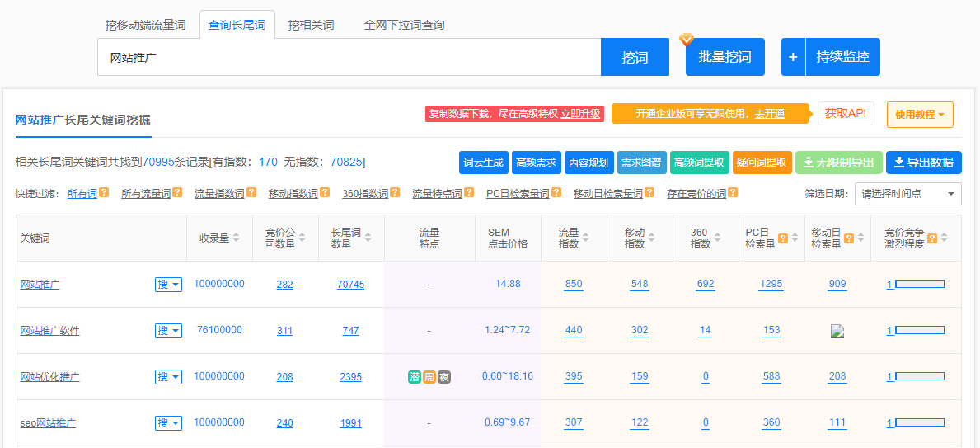Select the 查询长尾词 tab
Screen dimensions: 980x448
237,25
